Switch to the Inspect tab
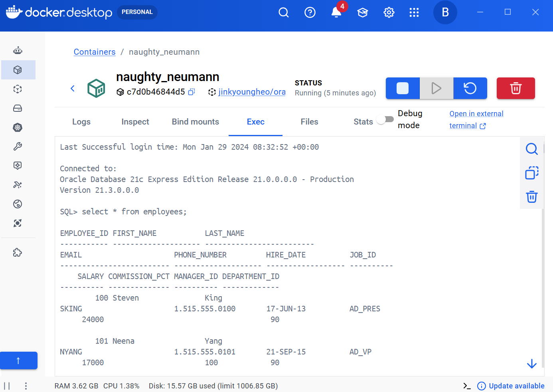553x392 pixels. click(135, 122)
